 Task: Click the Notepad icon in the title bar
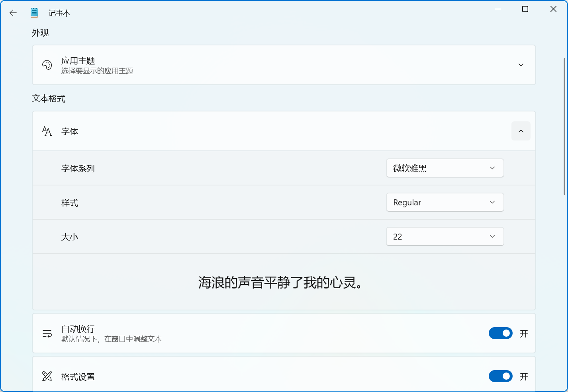click(x=34, y=12)
